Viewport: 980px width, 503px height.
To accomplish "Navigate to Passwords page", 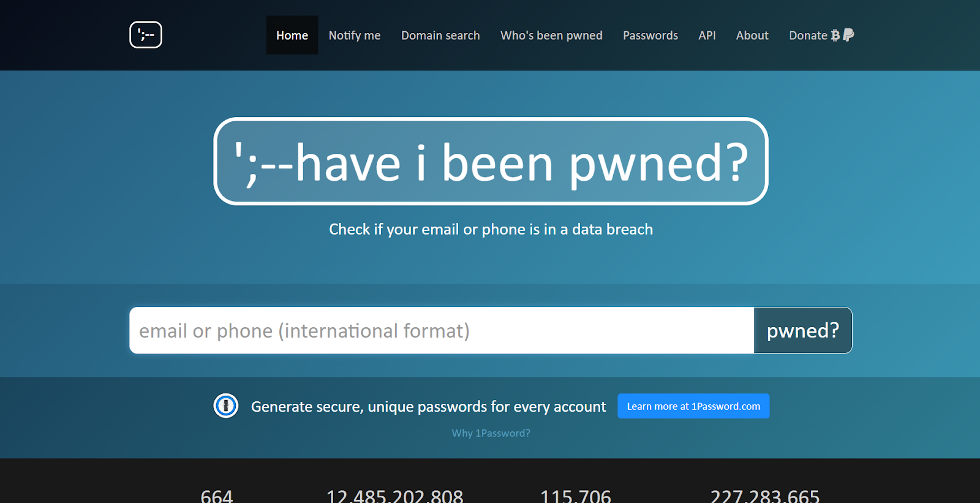I will click(x=650, y=36).
